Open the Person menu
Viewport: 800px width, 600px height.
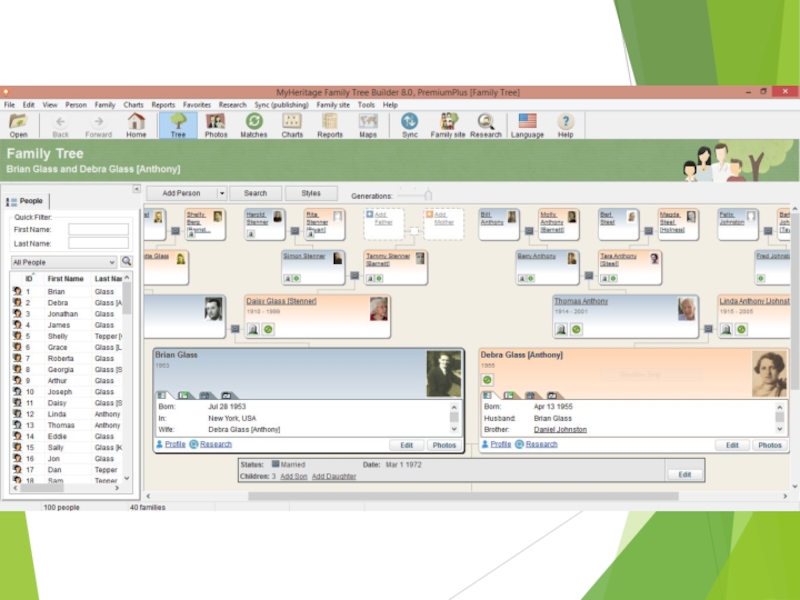(76, 105)
